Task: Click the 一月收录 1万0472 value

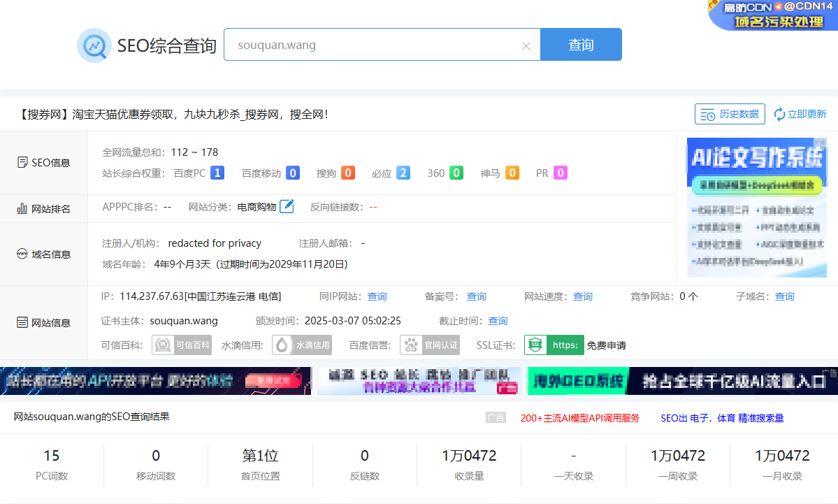Action: click(782, 455)
